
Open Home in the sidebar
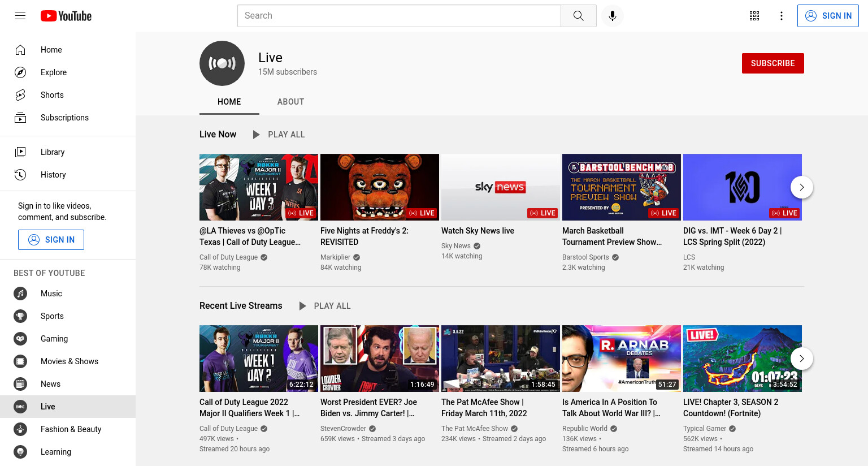point(68,50)
